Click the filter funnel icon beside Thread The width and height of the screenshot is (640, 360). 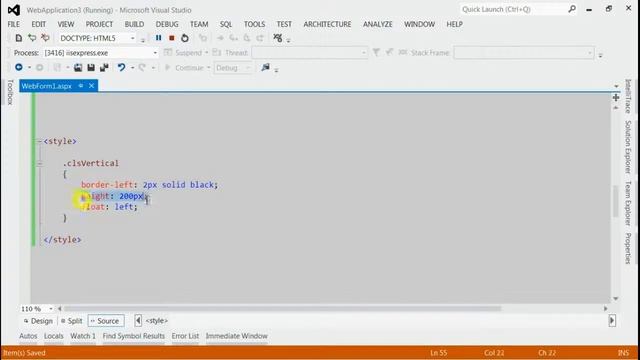click(x=376, y=52)
